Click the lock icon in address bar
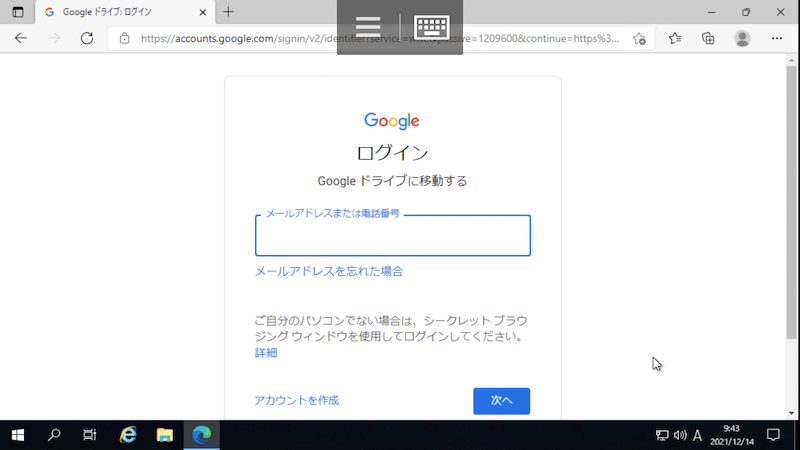 124,38
